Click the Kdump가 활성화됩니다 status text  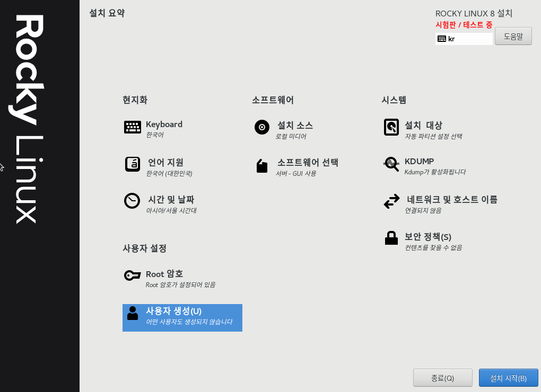435,172
